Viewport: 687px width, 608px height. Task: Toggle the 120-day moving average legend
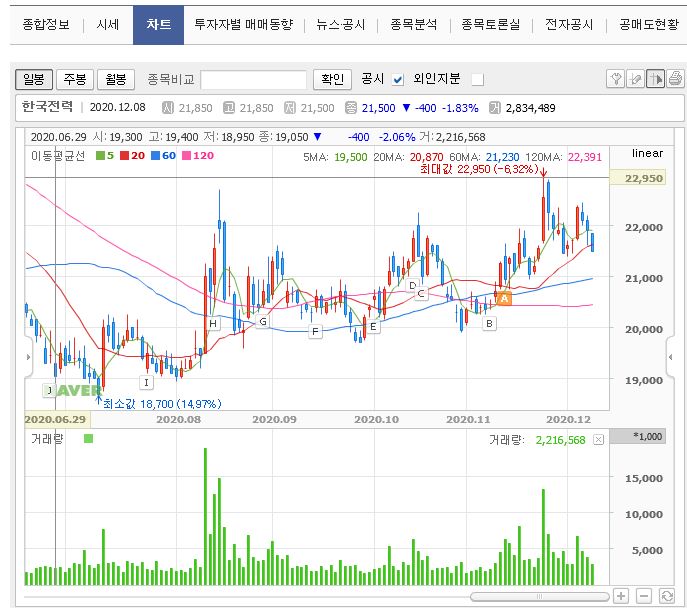pyautogui.click(x=198, y=156)
